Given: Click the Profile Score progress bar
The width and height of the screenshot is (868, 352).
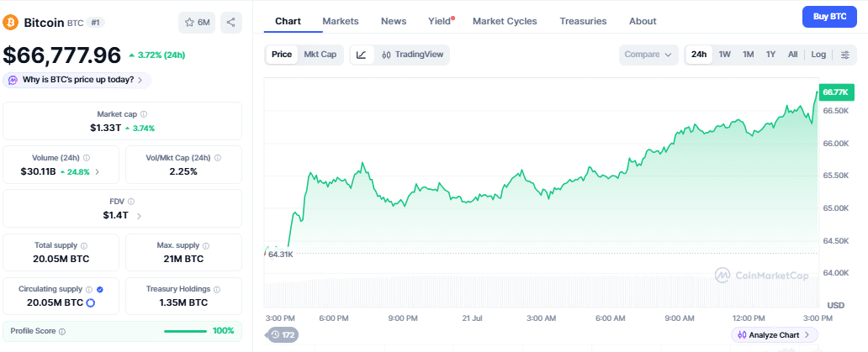Looking at the screenshot, I should [x=185, y=331].
